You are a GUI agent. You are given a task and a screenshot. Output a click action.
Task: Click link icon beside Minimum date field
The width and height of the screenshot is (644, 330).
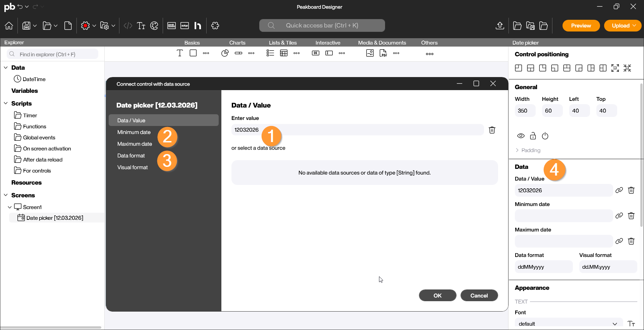(x=619, y=216)
